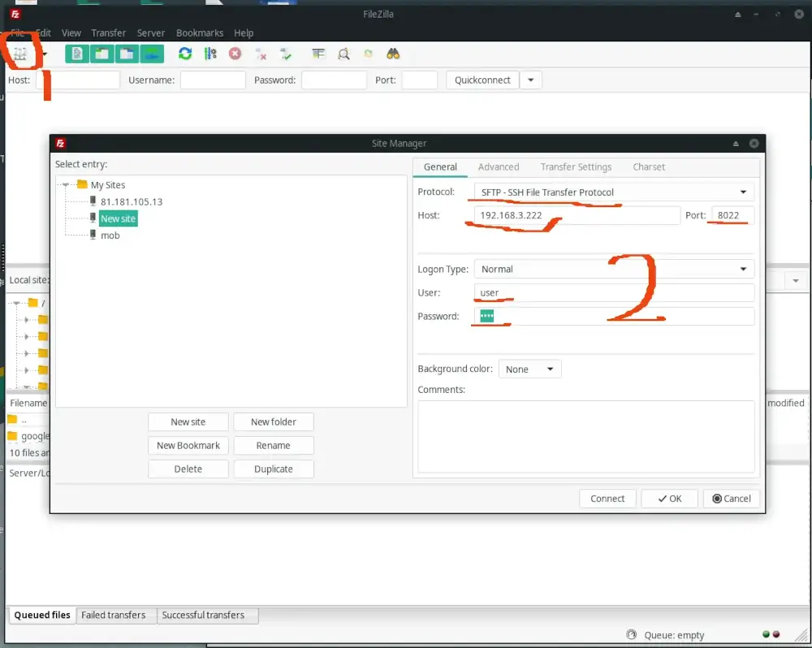The width and height of the screenshot is (812, 648).
Task: Click the FileZilla logo in main title bar
Action: click(15, 14)
